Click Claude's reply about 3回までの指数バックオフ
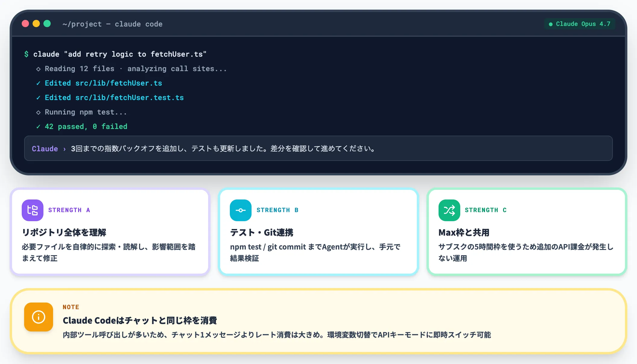The image size is (637, 364). pos(223,149)
